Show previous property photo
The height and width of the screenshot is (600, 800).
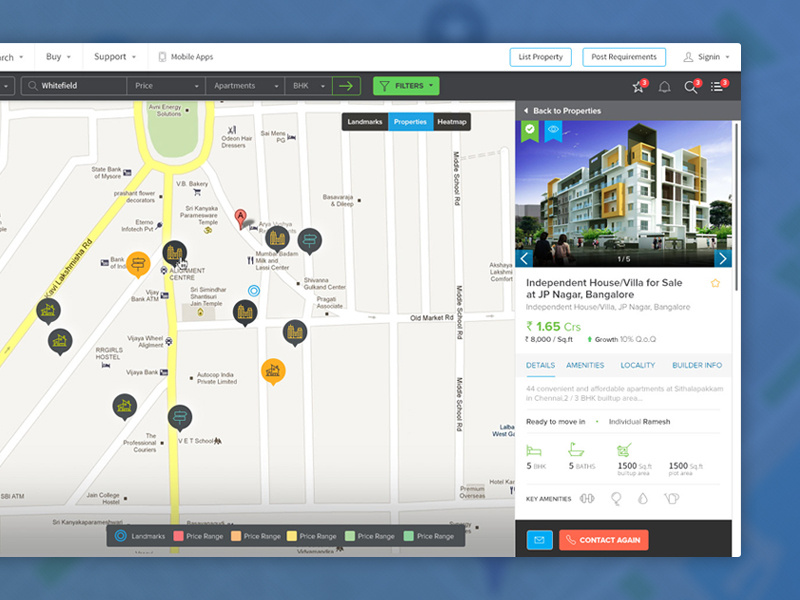524,259
